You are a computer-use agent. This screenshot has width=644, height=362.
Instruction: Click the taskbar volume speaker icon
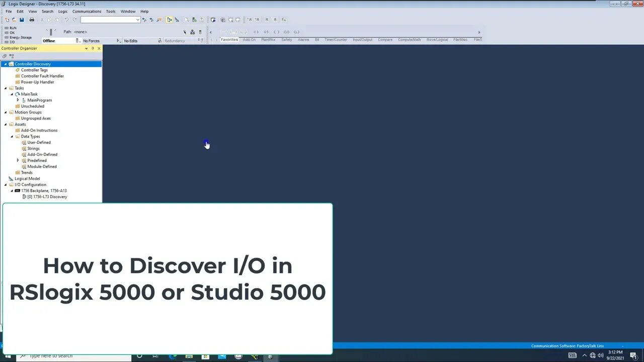click(x=600, y=356)
